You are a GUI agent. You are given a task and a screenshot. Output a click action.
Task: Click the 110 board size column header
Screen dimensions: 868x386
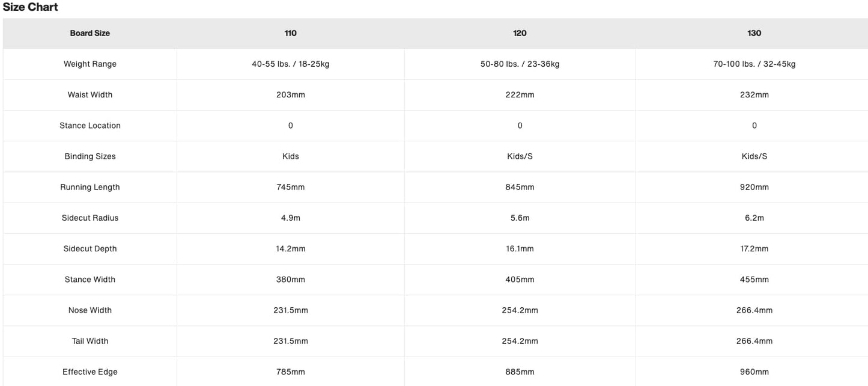pyautogui.click(x=291, y=34)
